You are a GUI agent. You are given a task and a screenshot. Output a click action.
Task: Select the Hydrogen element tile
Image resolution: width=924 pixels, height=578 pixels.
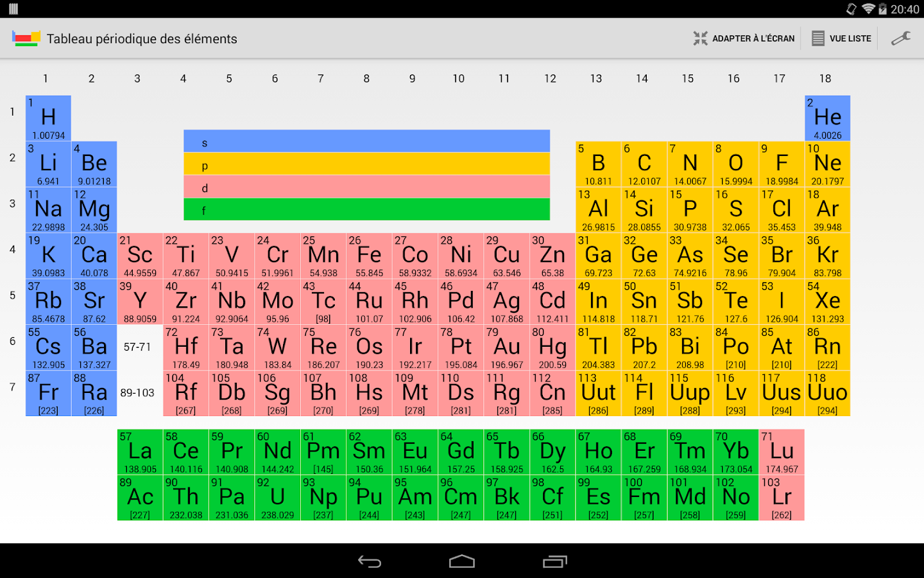47,118
